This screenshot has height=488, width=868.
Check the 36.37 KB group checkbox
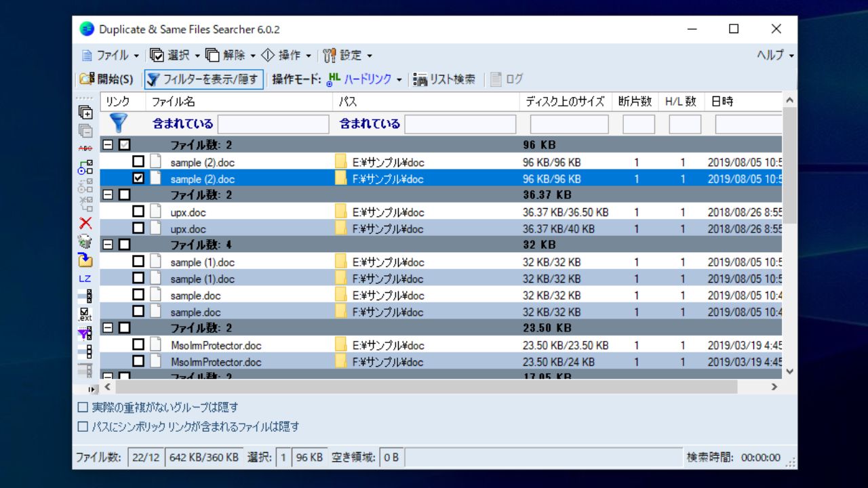(x=124, y=195)
